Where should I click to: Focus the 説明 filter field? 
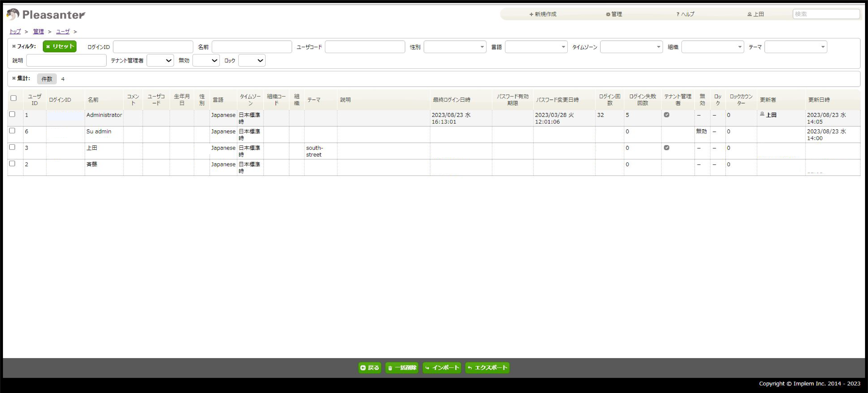pyautogui.click(x=66, y=60)
